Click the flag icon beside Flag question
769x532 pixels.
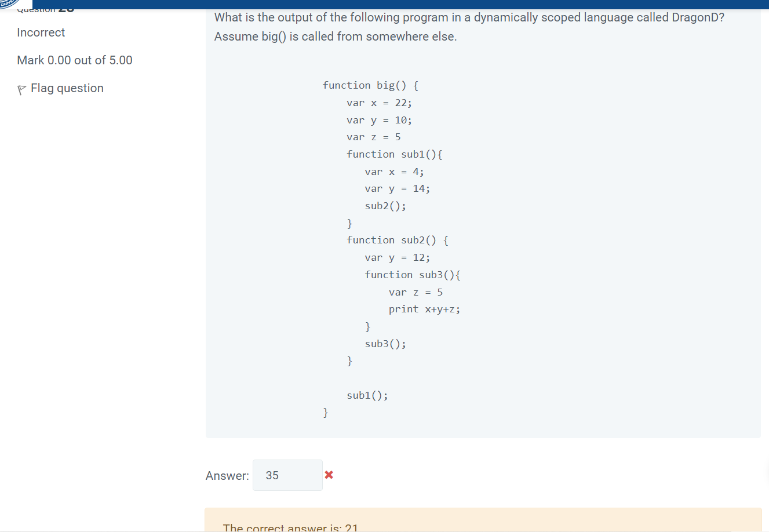[x=21, y=88]
